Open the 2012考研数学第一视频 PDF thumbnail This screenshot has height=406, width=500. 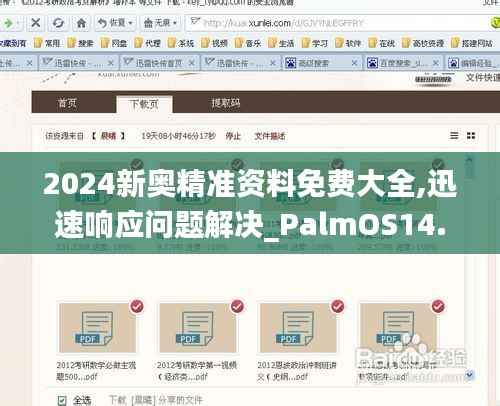198,328
